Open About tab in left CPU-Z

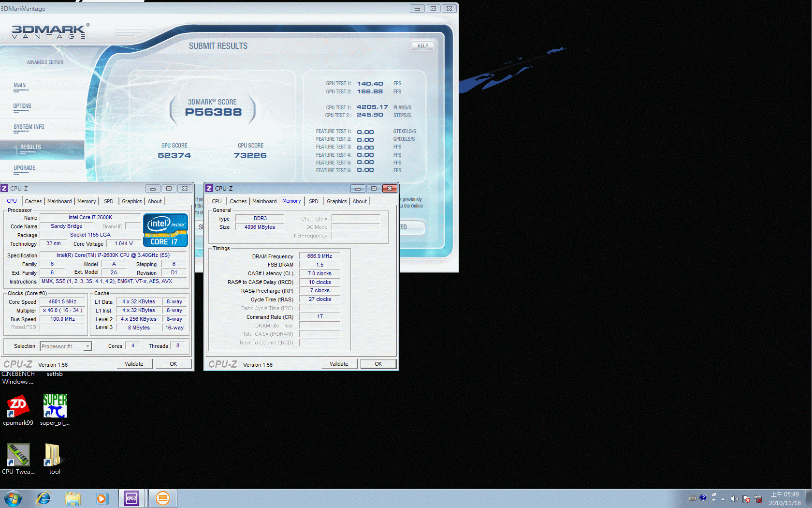pyautogui.click(x=155, y=201)
